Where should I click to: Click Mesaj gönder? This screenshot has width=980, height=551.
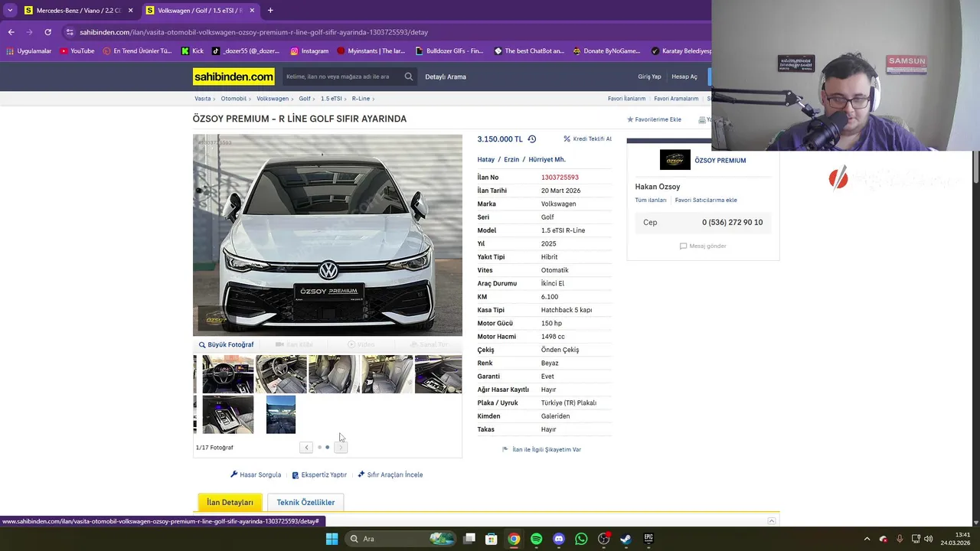[x=703, y=246]
